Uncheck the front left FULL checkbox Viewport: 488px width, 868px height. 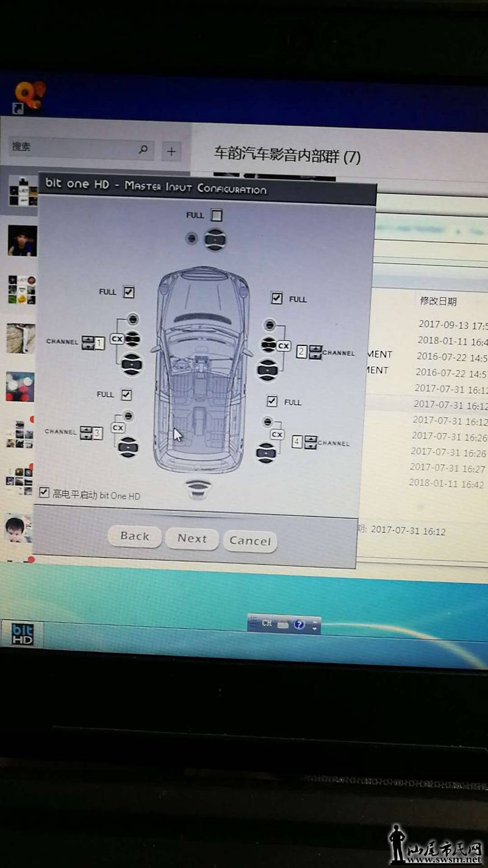(x=129, y=292)
